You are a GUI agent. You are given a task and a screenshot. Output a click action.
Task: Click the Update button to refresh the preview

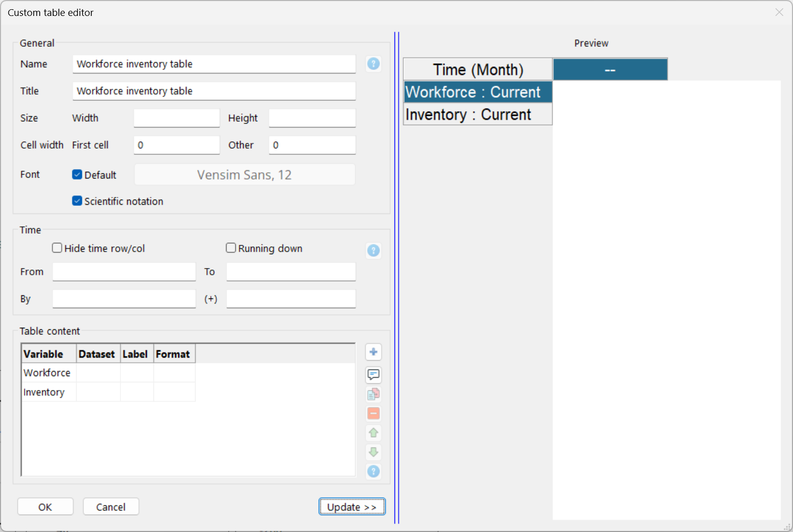pos(352,506)
